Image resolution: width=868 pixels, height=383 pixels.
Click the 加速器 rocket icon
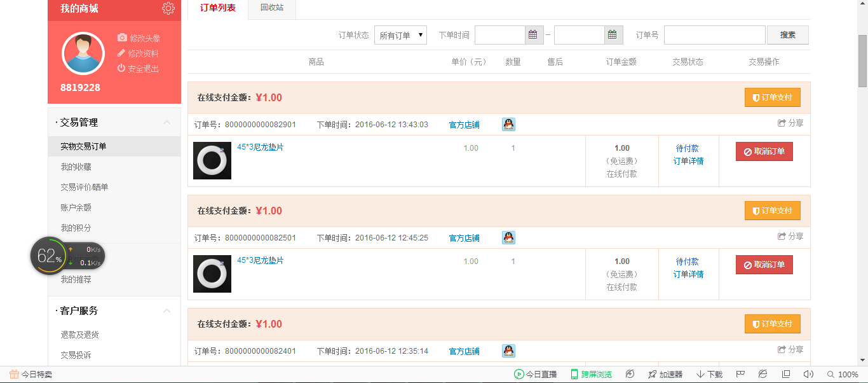(652, 374)
